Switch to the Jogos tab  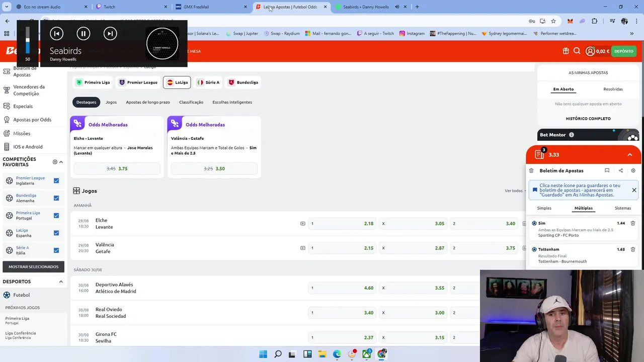[111, 102]
